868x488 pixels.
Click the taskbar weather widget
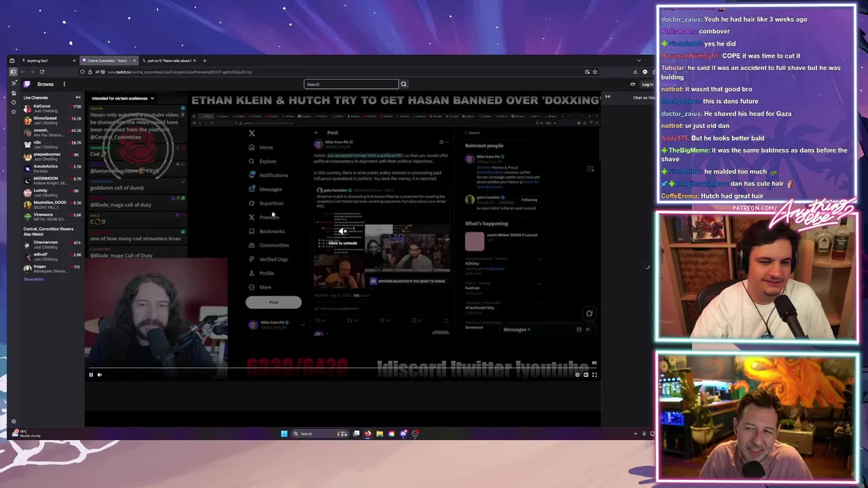click(26, 434)
